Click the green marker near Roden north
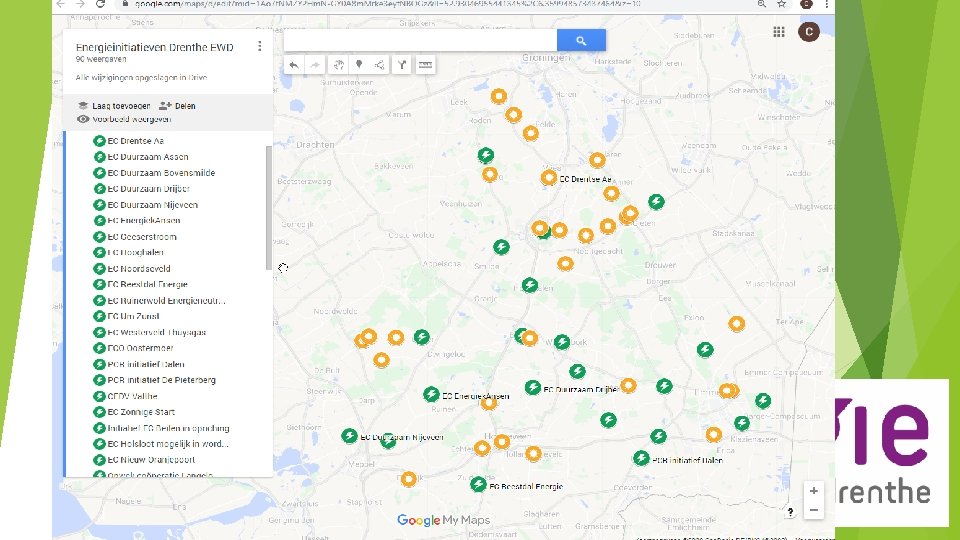 pos(486,155)
